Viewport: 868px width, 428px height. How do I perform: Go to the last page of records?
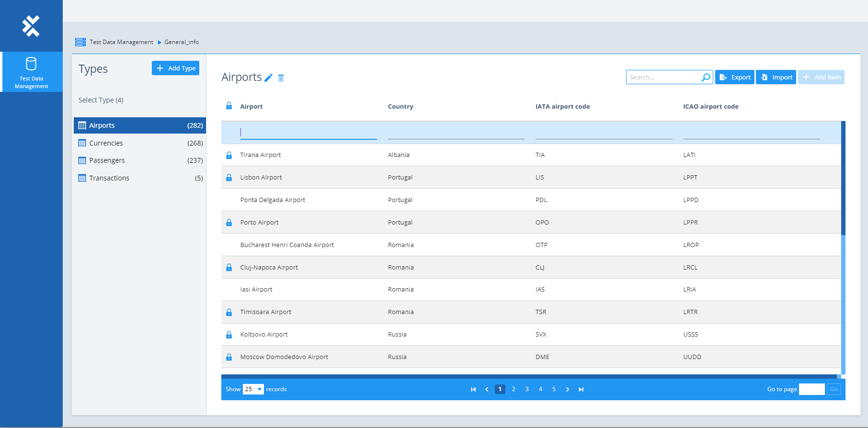click(581, 389)
